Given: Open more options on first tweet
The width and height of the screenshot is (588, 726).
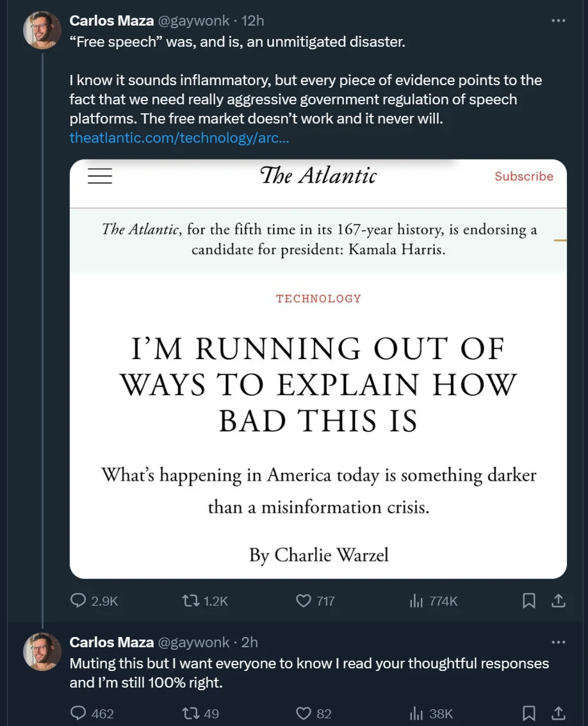Looking at the screenshot, I should pos(559,20).
